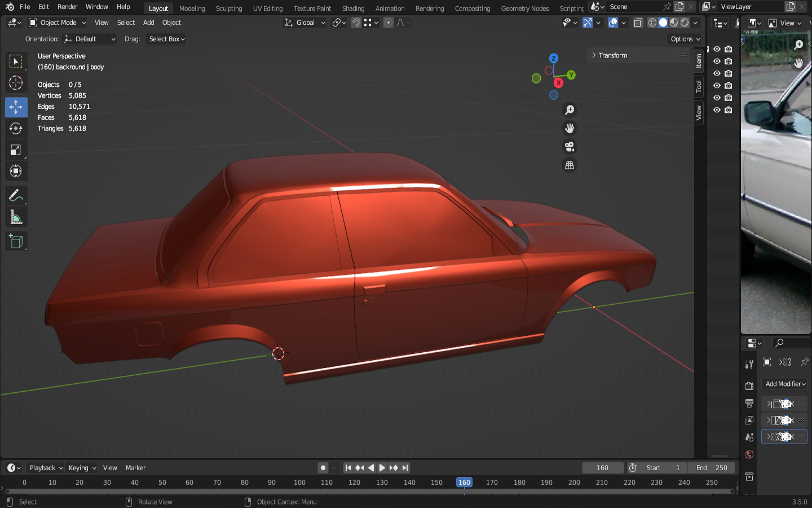
Task: Toggle visibility eye of first outliner item
Action: (x=717, y=49)
